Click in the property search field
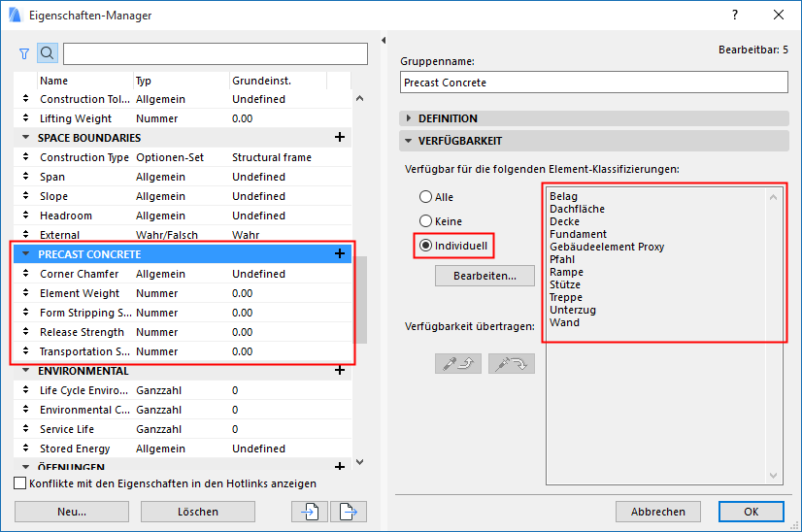Viewport: 802px width, 532px height. click(216, 53)
